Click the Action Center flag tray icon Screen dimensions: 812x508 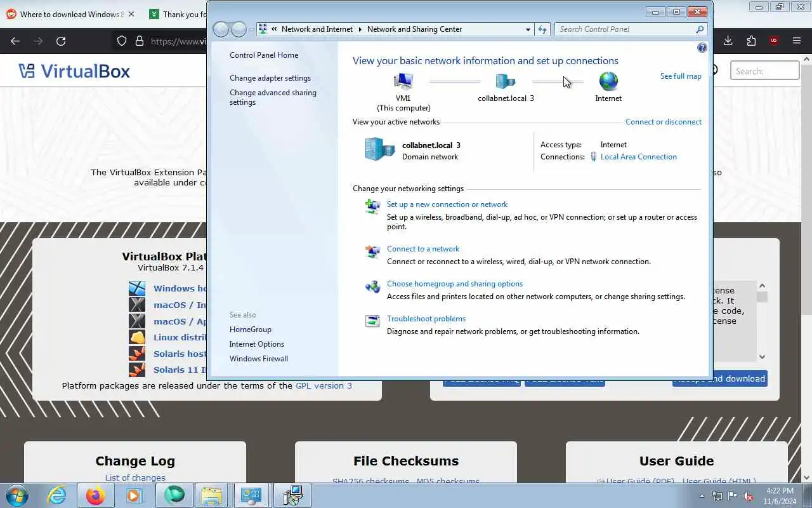click(x=733, y=496)
